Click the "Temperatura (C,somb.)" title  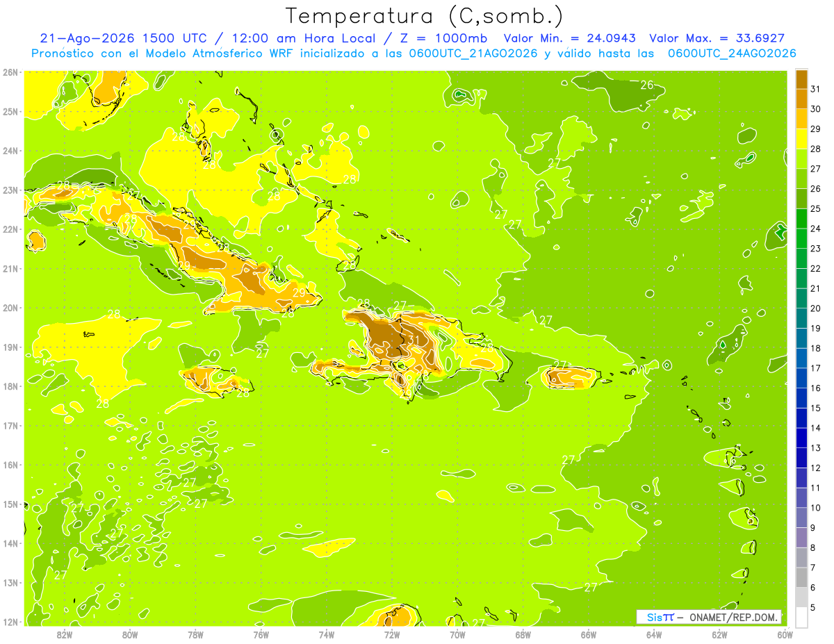point(425,17)
